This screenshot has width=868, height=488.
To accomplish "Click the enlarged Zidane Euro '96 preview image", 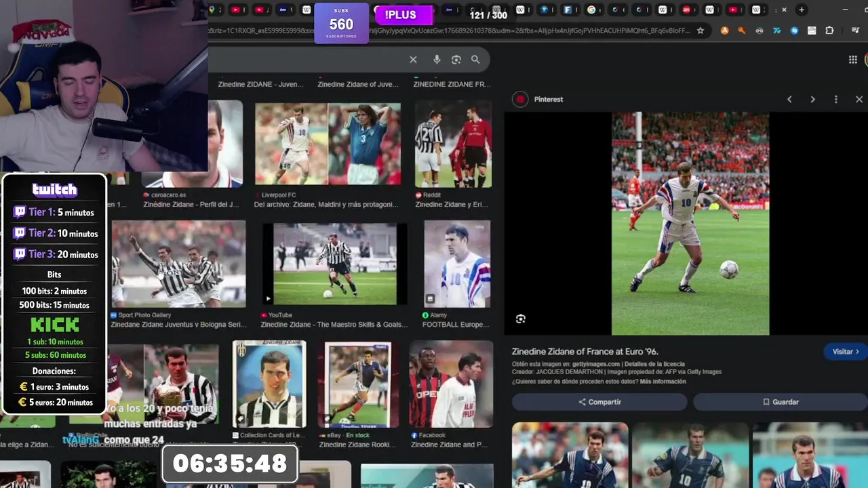I will (x=690, y=224).
